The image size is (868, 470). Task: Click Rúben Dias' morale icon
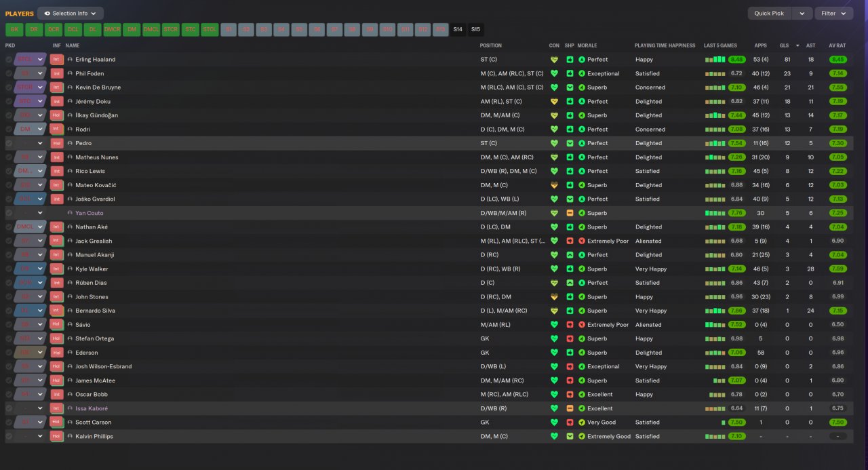tap(582, 283)
